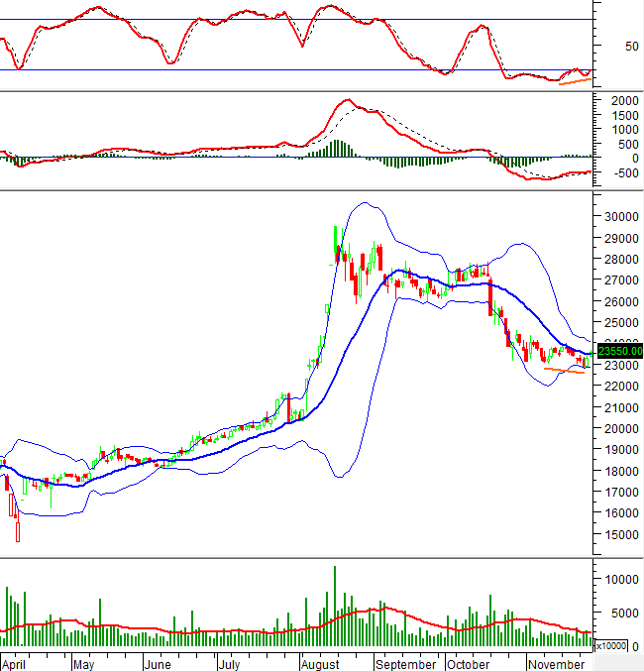Select the orange trendline in the top oscillator panel

[x=575, y=80]
